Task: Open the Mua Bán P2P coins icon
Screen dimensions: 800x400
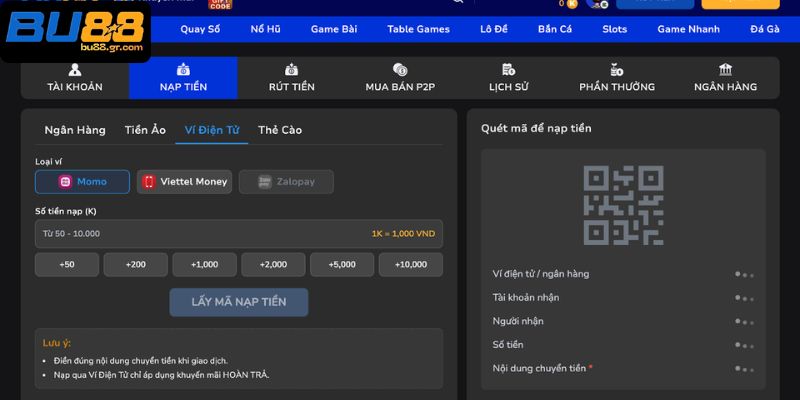Action: click(x=400, y=70)
